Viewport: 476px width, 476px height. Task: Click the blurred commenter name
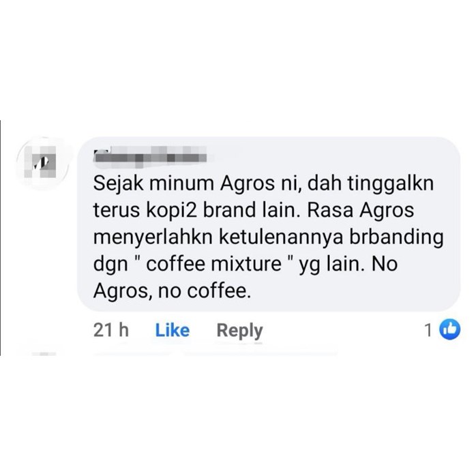(150, 157)
